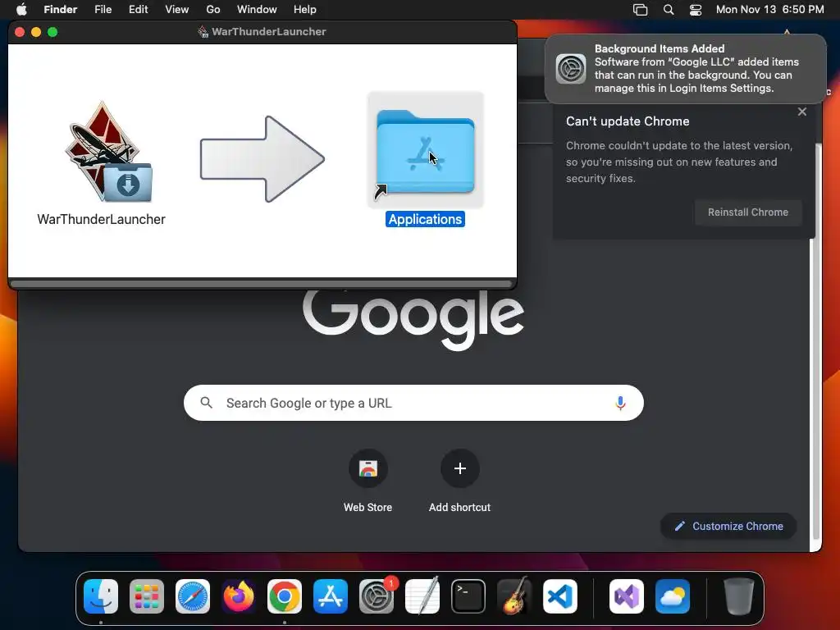Viewport: 840px width, 630px height.
Task: Click the Chrome window vertical scrollbar
Action: pyautogui.click(x=816, y=343)
